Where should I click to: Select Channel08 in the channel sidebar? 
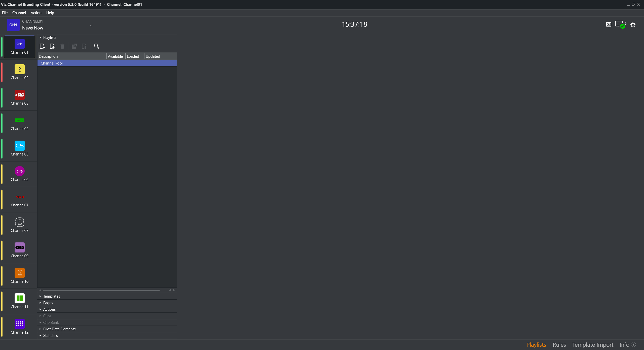pyautogui.click(x=19, y=225)
